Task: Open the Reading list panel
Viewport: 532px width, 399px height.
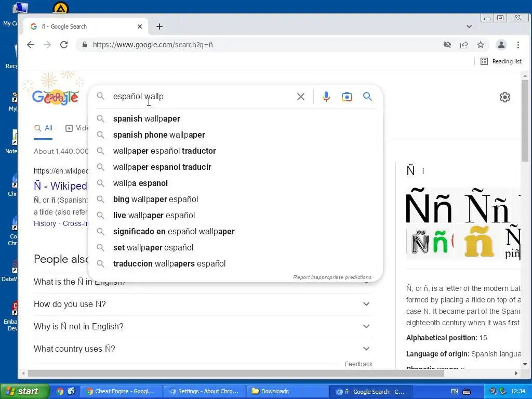Action: pos(501,61)
